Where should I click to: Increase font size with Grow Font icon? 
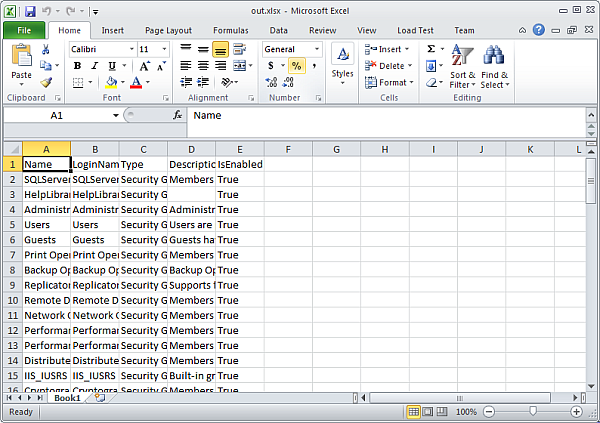(144, 66)
